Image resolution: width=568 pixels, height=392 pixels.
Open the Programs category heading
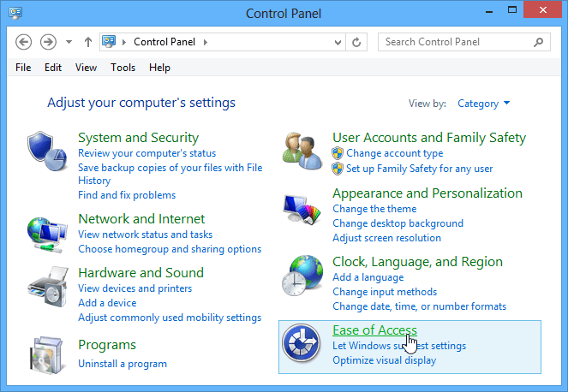point(107,345)
